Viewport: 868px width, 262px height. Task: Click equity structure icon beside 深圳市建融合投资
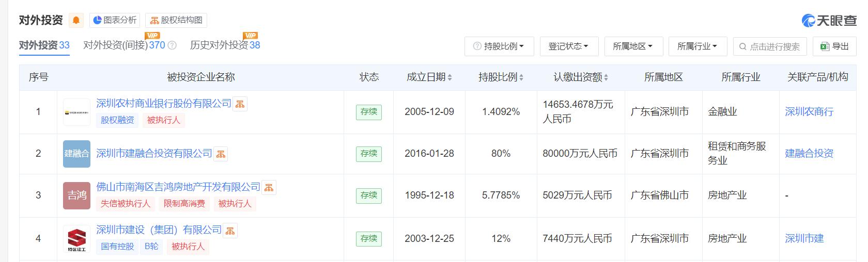coord(221,154)
